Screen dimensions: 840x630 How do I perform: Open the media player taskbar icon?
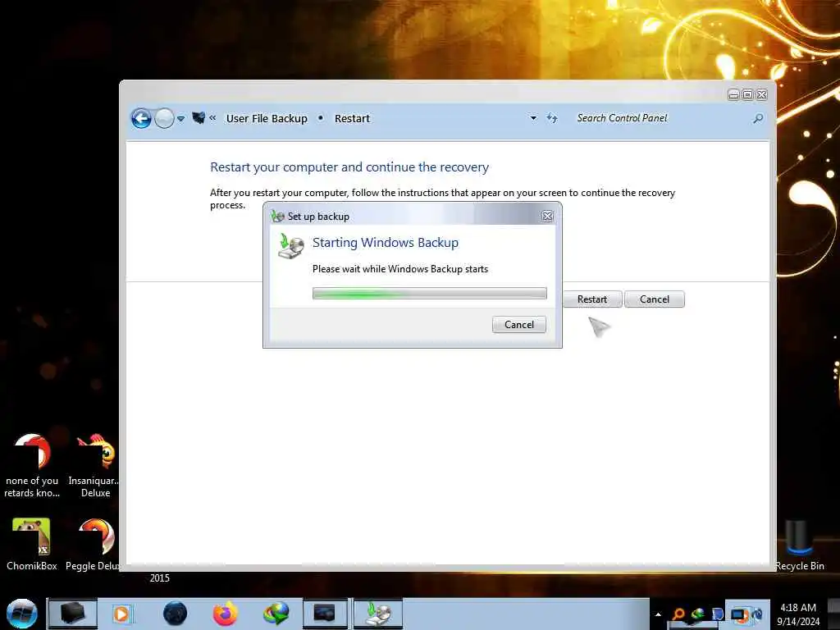[121, 614]
